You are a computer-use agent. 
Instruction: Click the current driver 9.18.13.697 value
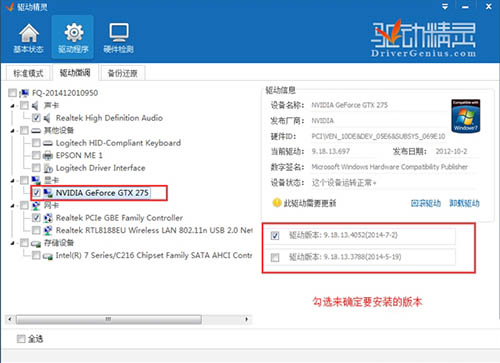pos(330,151)
